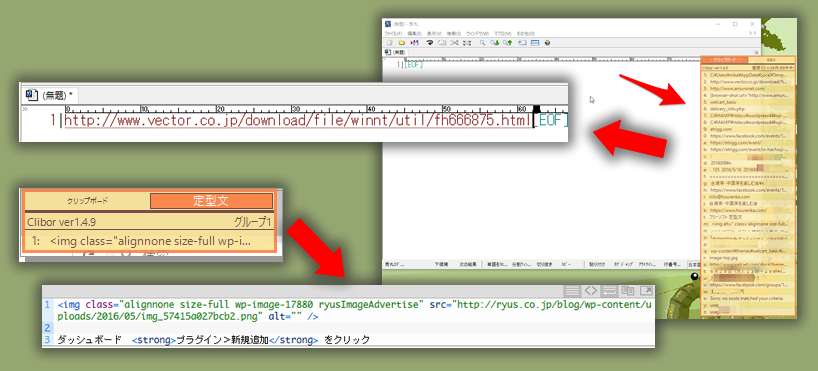Toggle code view with angle brackets icon
The width and height of the screenshot is (818, 371).
tap(590, 291)
